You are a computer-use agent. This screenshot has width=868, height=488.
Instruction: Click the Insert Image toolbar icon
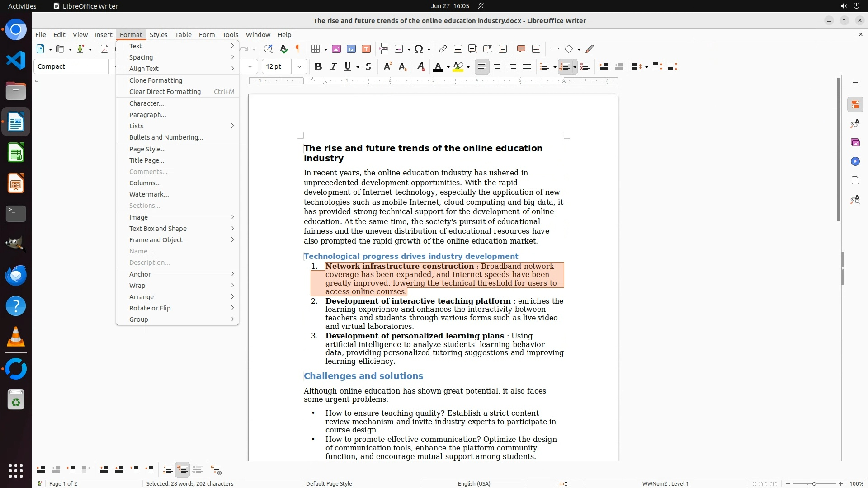pos(336,49)
